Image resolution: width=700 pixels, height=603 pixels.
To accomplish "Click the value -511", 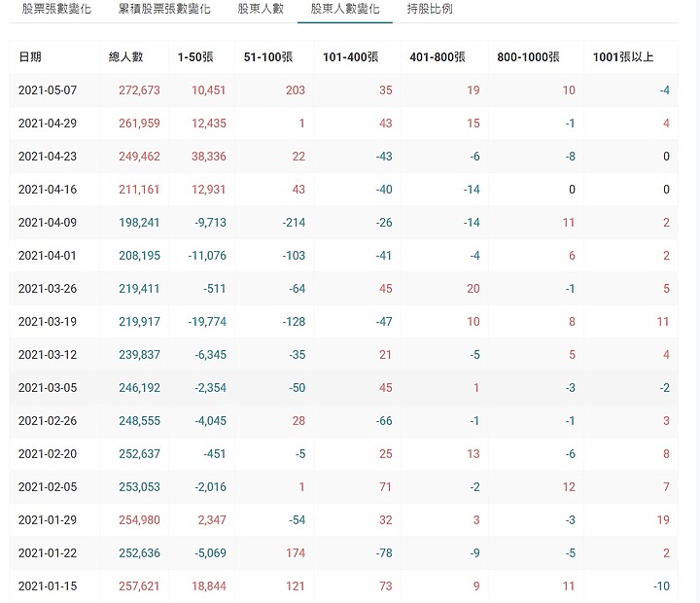I will (x=215, y=289).
